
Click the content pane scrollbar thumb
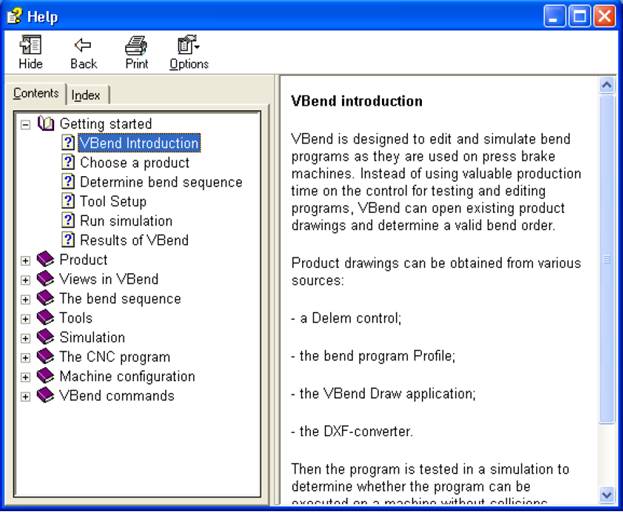607,259
